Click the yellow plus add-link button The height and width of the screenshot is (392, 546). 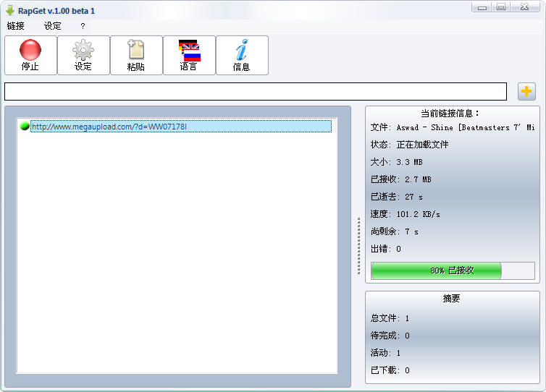click(526, 91)
